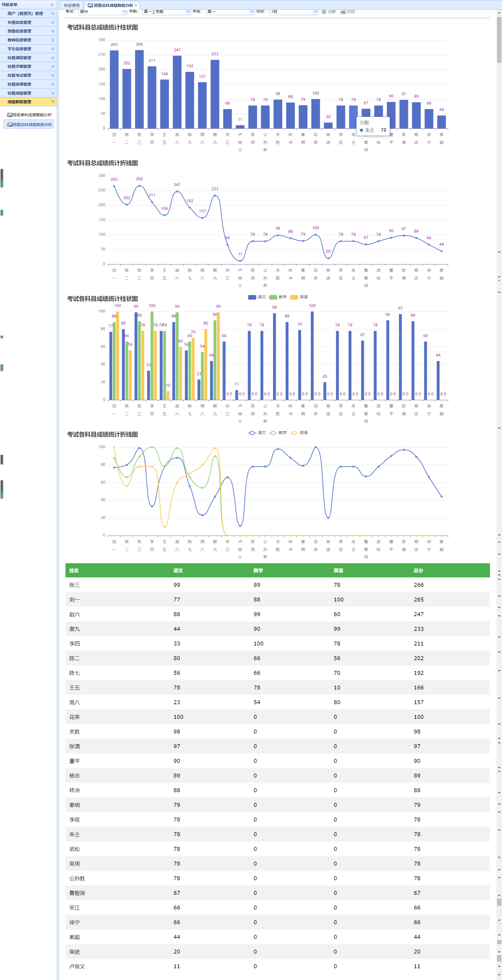Switch to the 欢迎使用 tab
Screen dimensions: 502x980
pyautogui.click(x=71, y=5)
